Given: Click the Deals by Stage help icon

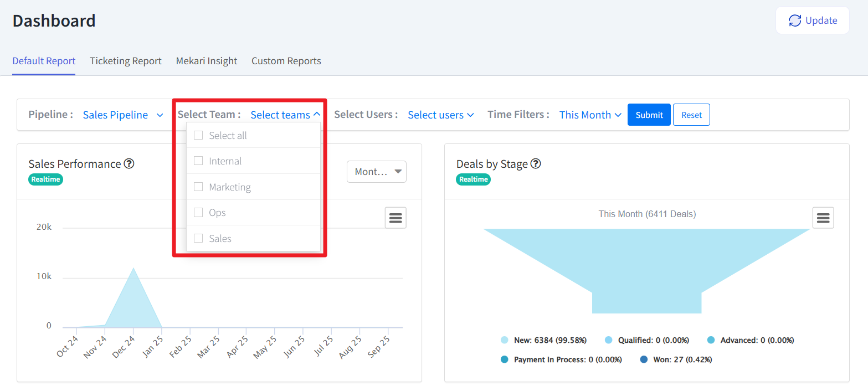Looking at the screenshot, I should coord(536,164).
